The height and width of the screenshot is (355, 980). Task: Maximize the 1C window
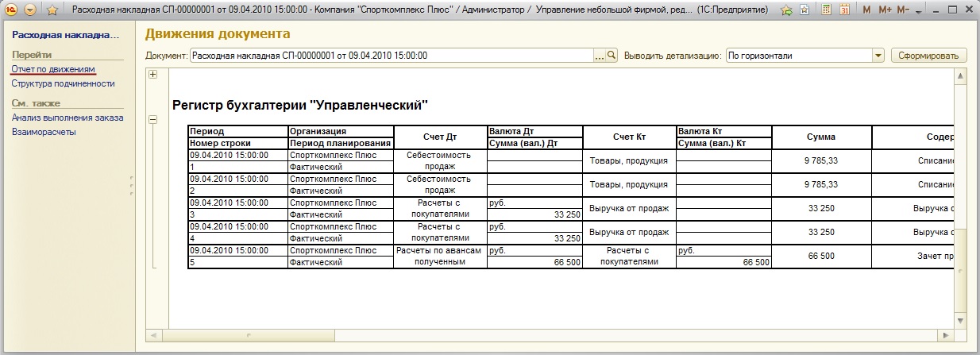click(x=951, y=10)
